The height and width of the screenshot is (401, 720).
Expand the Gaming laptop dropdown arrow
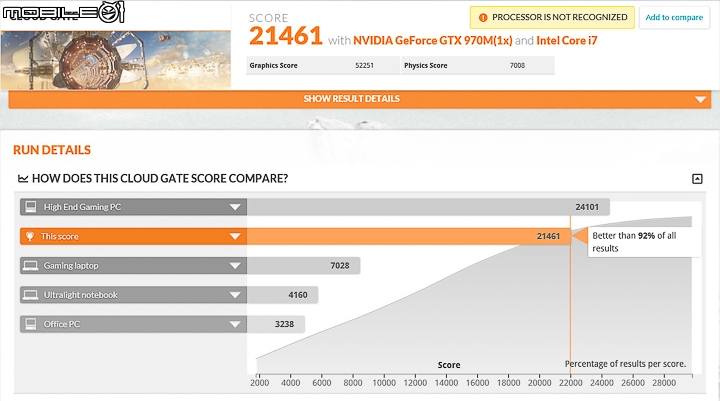pyautogui.click(x=235, y=266)
